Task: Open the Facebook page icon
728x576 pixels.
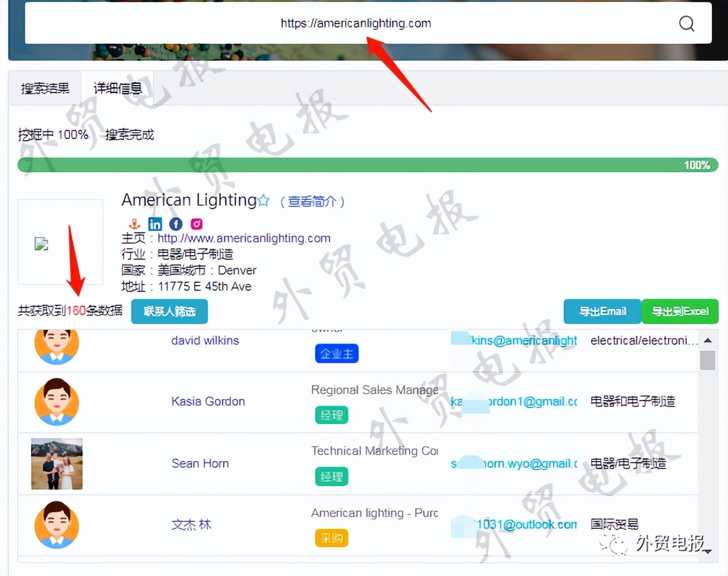Action: click(x=175, y=224)
